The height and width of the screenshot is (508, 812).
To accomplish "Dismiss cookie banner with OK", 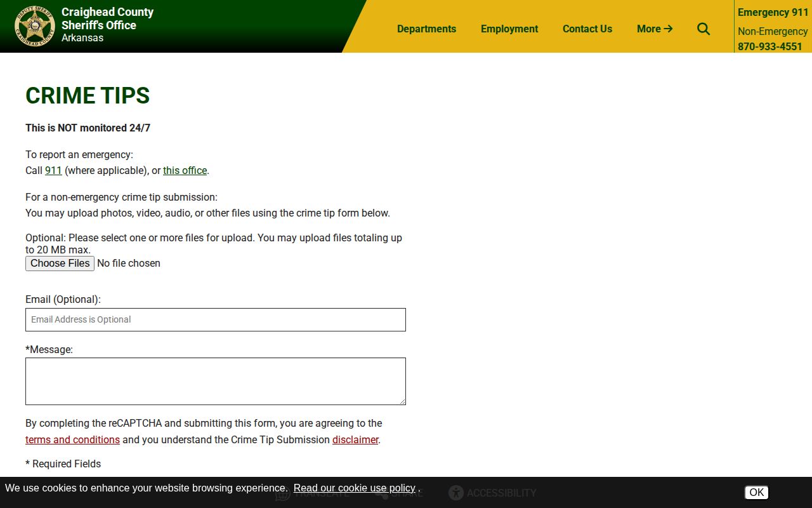I will click(x=757, y=492).
